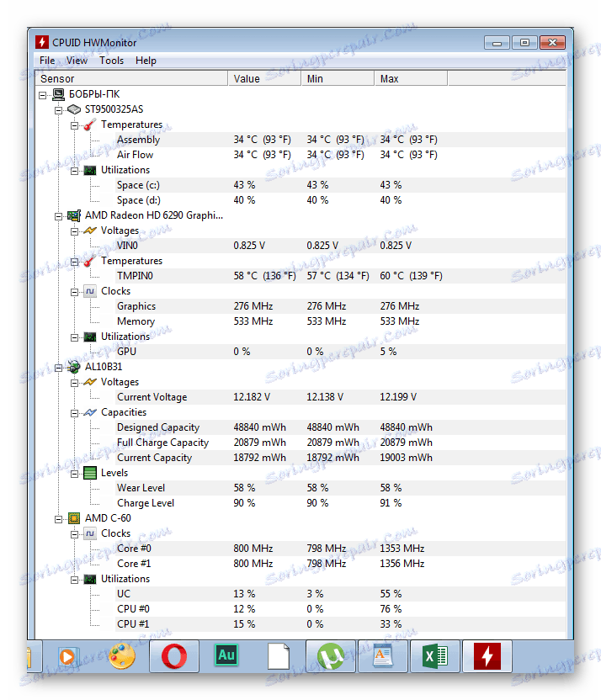
Task: Click the Sensor column header
Action: (x=131, y=78)
